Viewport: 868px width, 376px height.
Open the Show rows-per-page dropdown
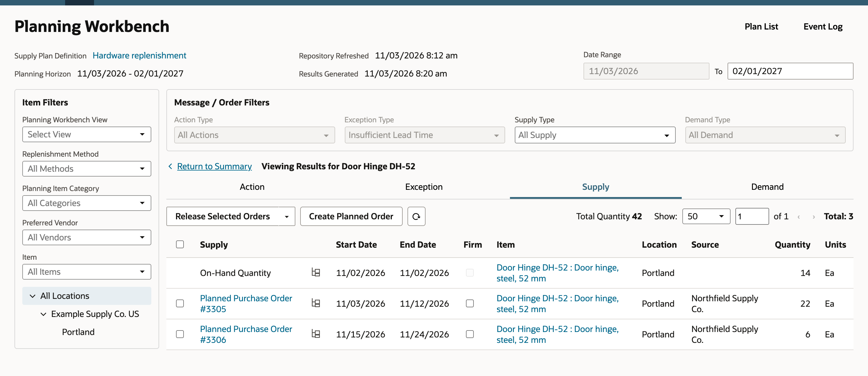706,216
